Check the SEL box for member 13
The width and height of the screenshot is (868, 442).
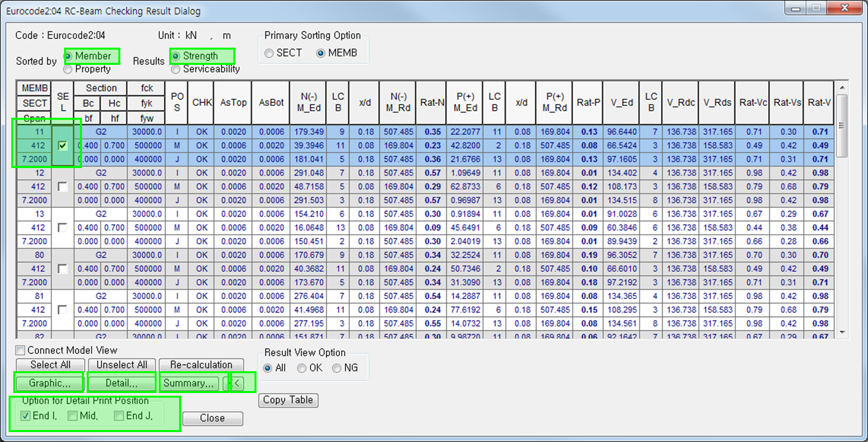(x=63, y=228)
